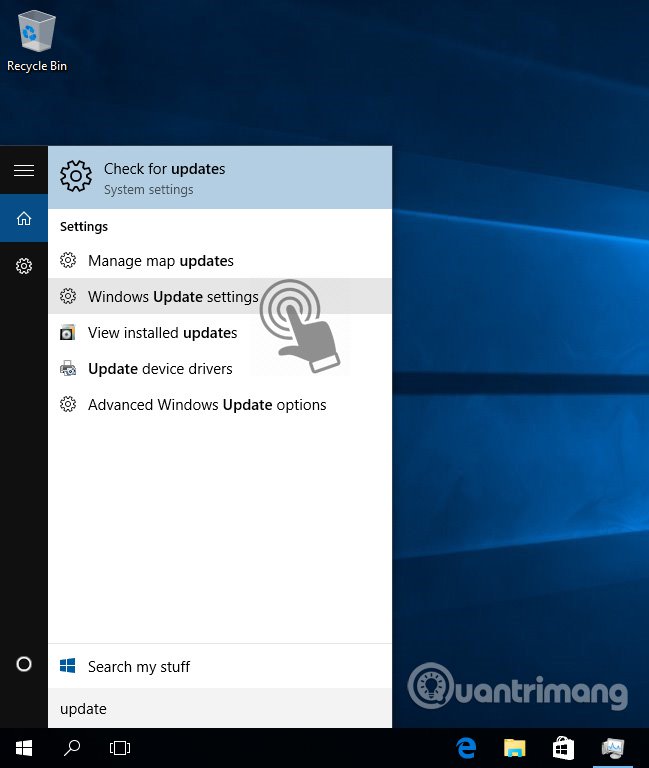Image resolution: width=649 pixels, height=768 pixels.
Task: Open the Settings gear in search sidebar
Action: tap(24, 266)
